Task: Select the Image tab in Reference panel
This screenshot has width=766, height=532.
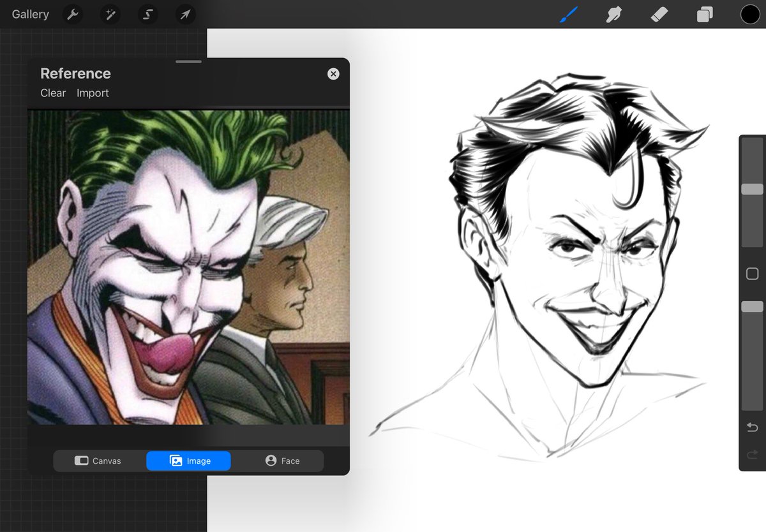Action: point(188,461)
